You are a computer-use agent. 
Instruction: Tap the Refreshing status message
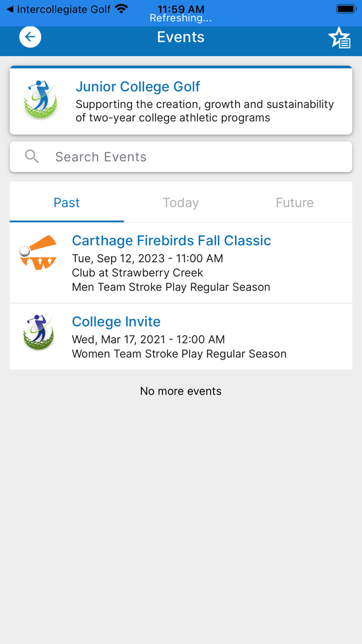coord(180,18)
